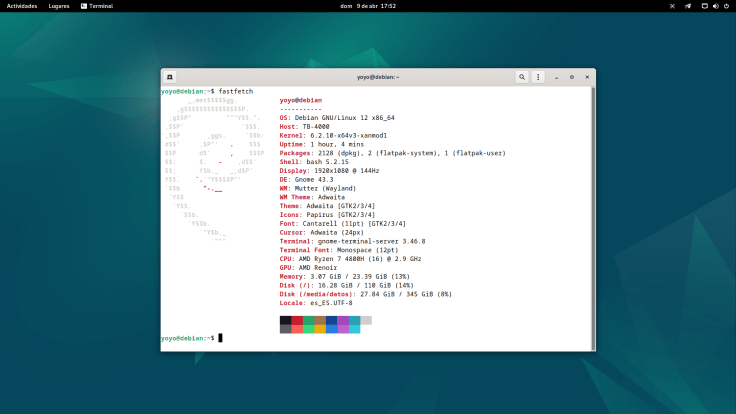Minimize the terminal window
The image size is (736, 414).
tap(558, 76)
